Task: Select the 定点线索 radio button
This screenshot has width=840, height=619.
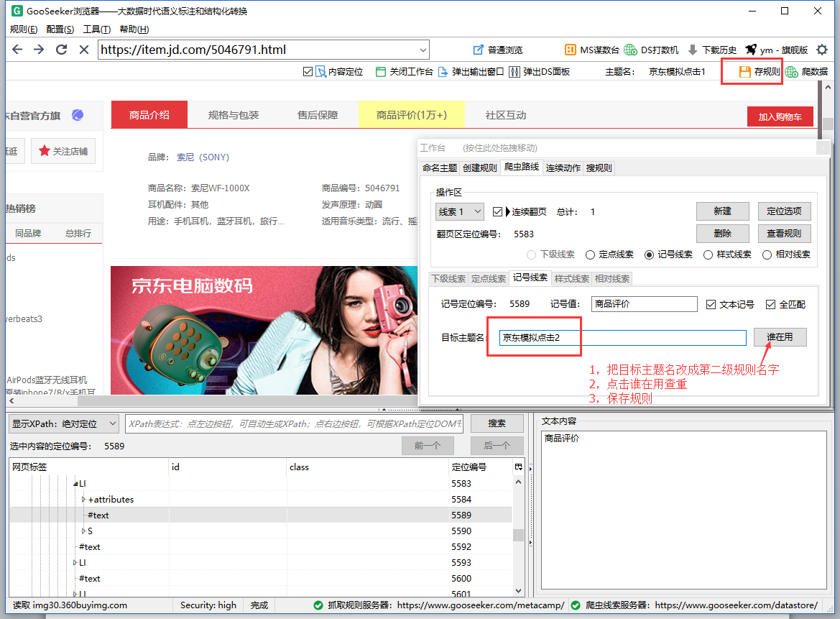Action: (x=591, y=255)
